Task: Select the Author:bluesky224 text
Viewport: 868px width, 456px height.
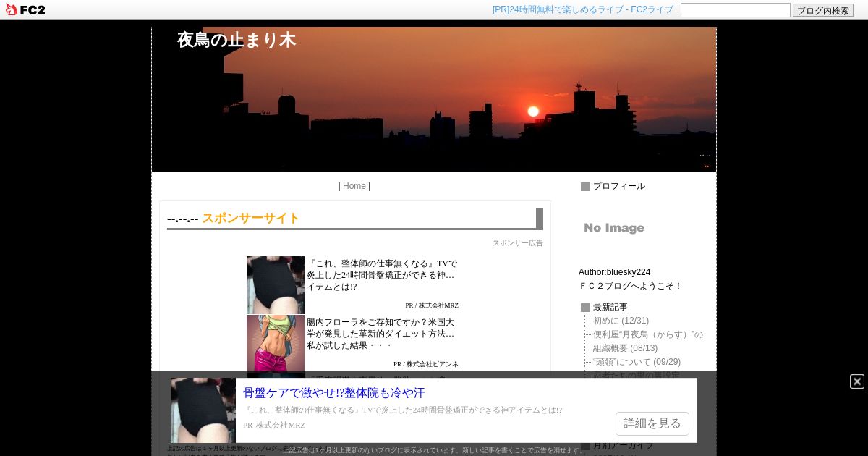Action: point(614,272)
